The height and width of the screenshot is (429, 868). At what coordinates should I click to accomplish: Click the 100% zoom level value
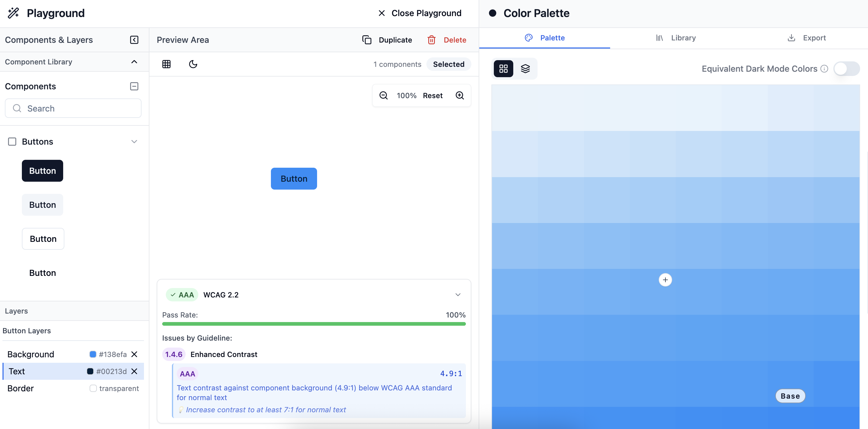point(406,95)
